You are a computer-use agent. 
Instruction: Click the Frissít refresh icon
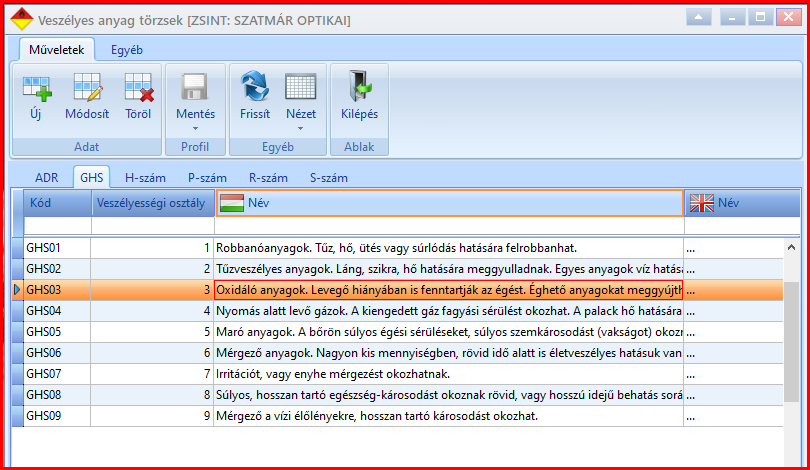[x=255, y=87]
